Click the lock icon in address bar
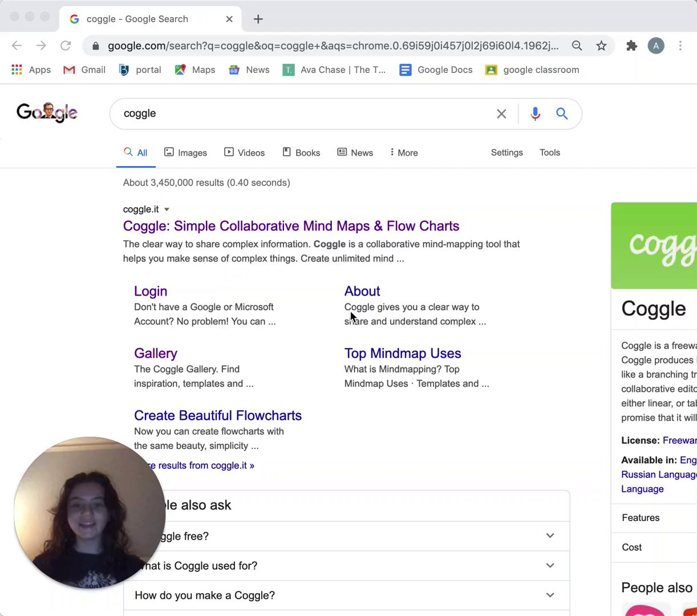This screenshot has width=697, height=616. pos(96,46)
